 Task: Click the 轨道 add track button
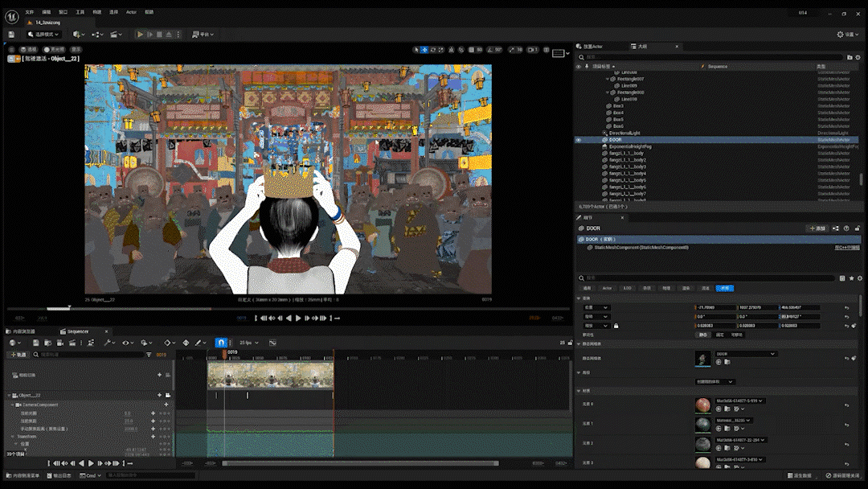18,355
